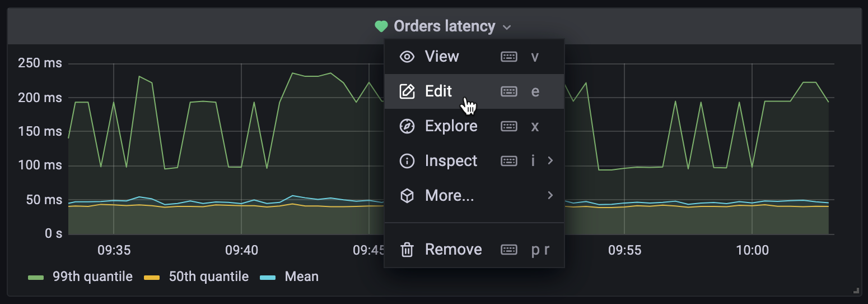Screen dimensions: 868x304
Task: Click the trash can icon beside Remove
Action: click(x=407, y=250)
